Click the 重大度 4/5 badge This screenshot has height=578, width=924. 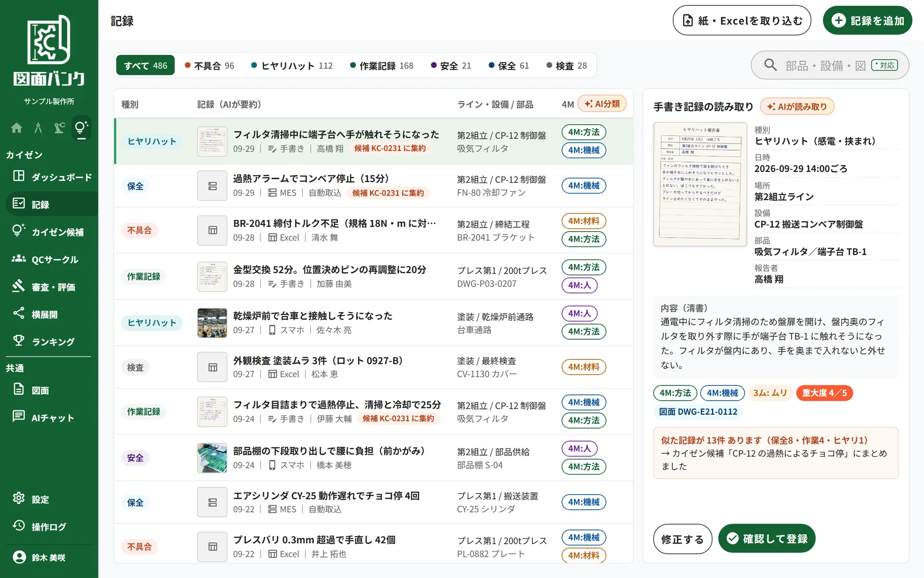point(824,393)
